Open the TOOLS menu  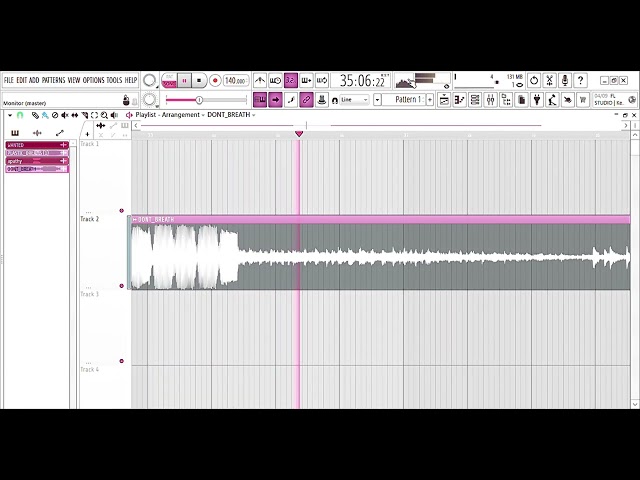[114, 80]
